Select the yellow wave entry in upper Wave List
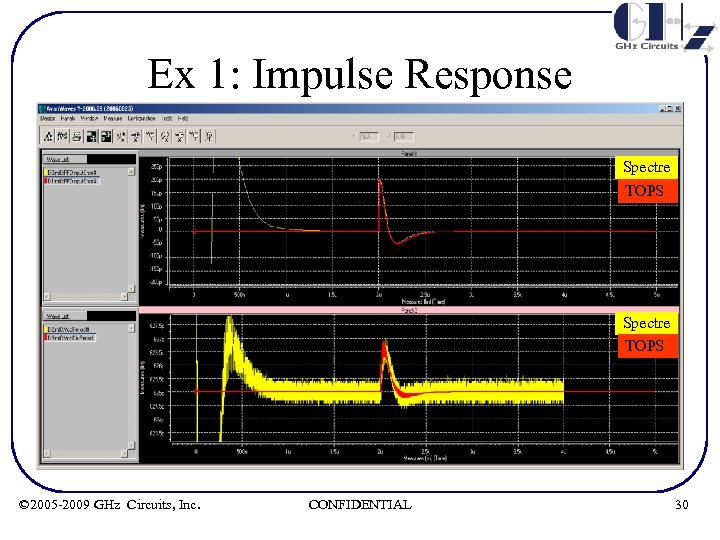This screenshot has width=720, height=540. tap(72, 173)
